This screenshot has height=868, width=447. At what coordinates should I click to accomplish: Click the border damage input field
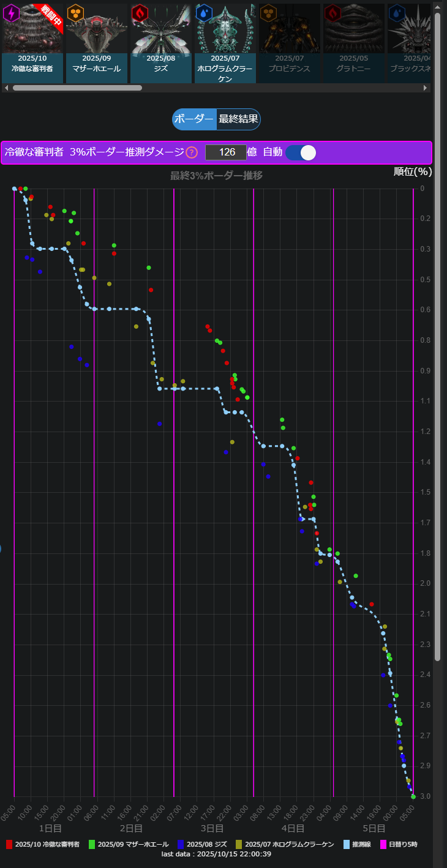pyautogui.click(x=225, y=152)
